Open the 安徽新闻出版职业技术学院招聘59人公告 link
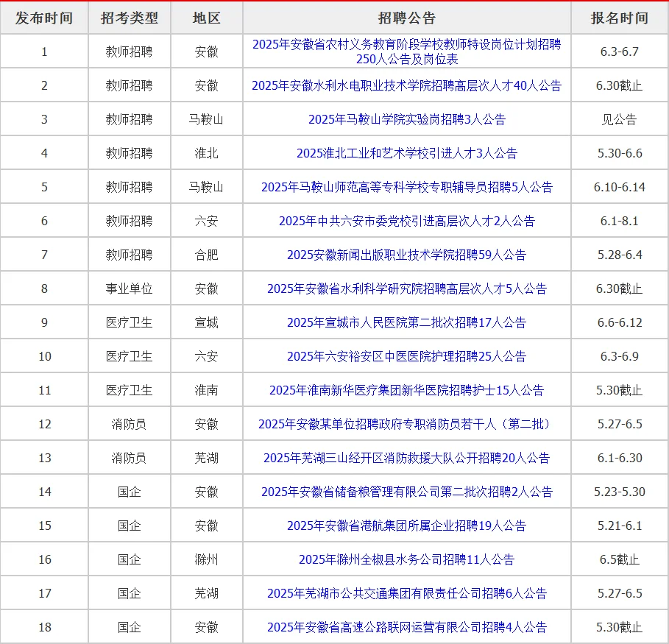The width and height of the screenshot is (669, 644). [x=406, y=255]
